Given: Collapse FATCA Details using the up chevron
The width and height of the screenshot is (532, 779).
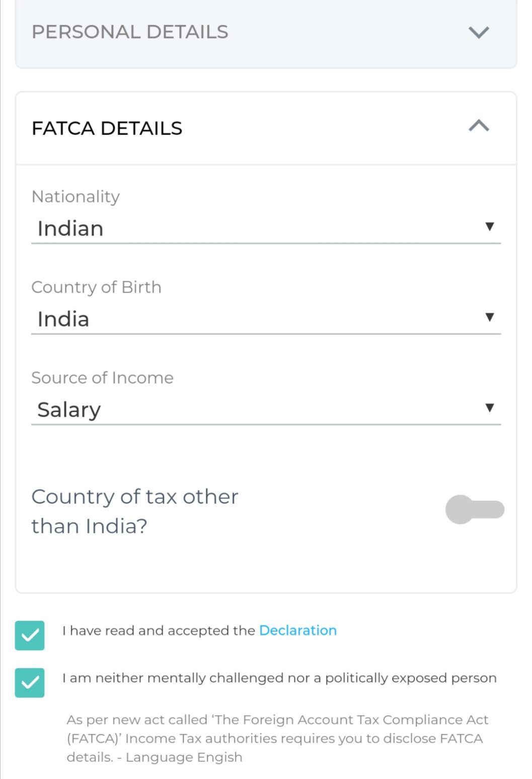Looking at the screenshot, I should [479, 126].
